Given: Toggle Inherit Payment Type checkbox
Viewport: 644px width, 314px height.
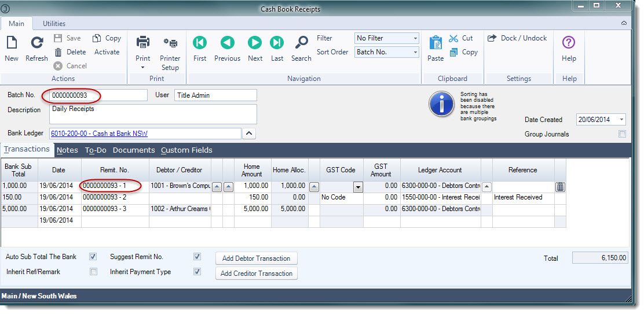Looking at the screenshot, I should click(x=197, y=271).
